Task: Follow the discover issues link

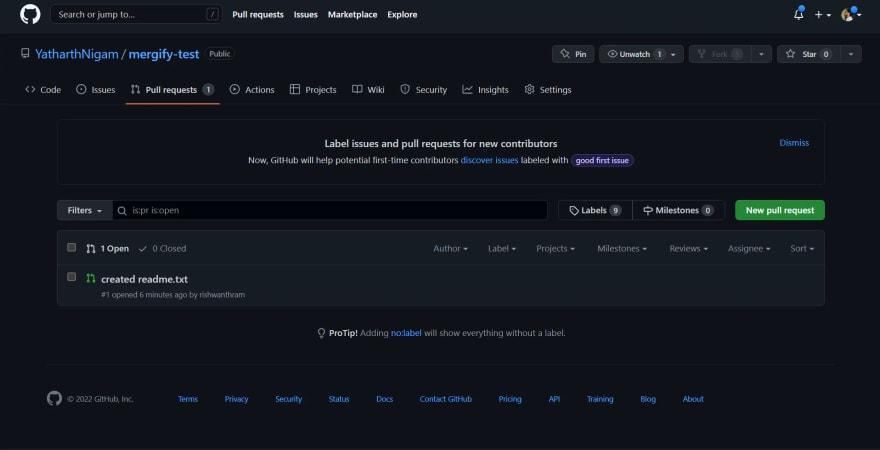Action: click(x=489, y=160)
